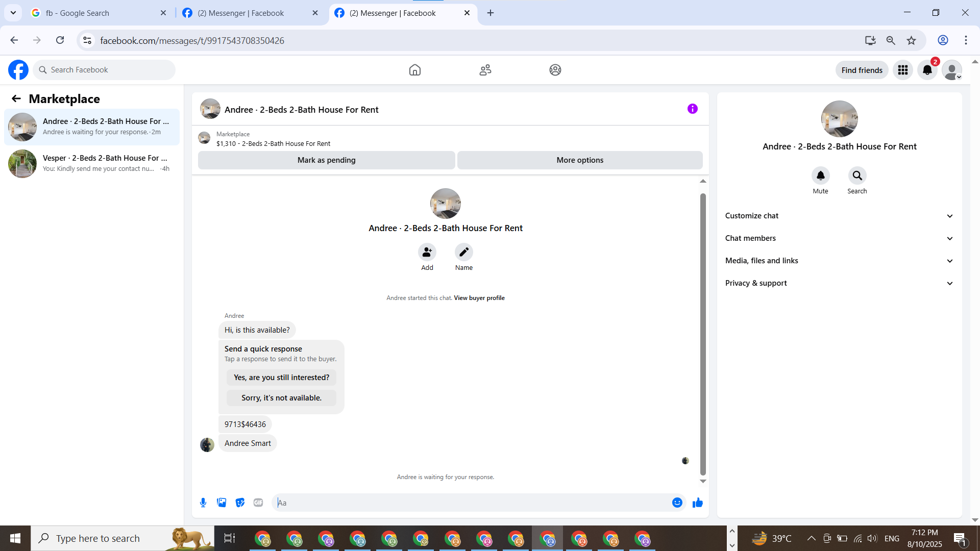Choose a sticker icon in composer
The height and width of the screenshot is (551, 980).
(240, 503)
